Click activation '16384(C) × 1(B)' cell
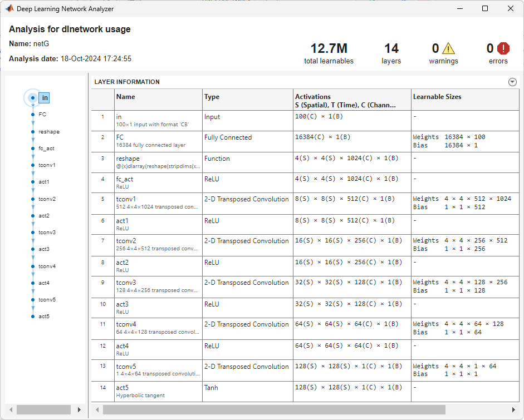The image size is (524, 420). (x=352, y=141)
